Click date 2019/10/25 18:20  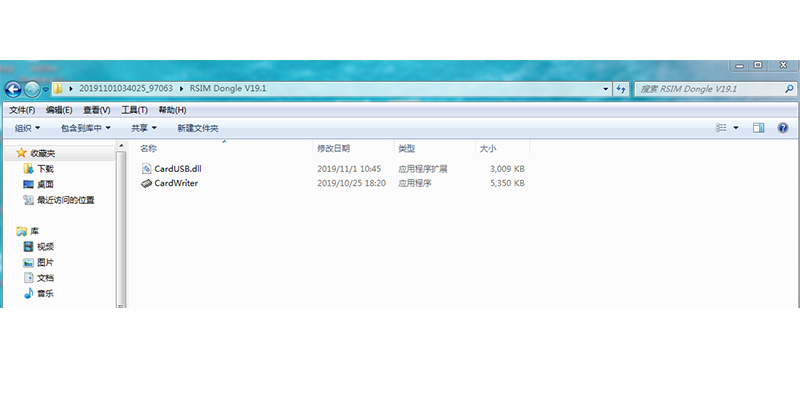pos(351,183)
